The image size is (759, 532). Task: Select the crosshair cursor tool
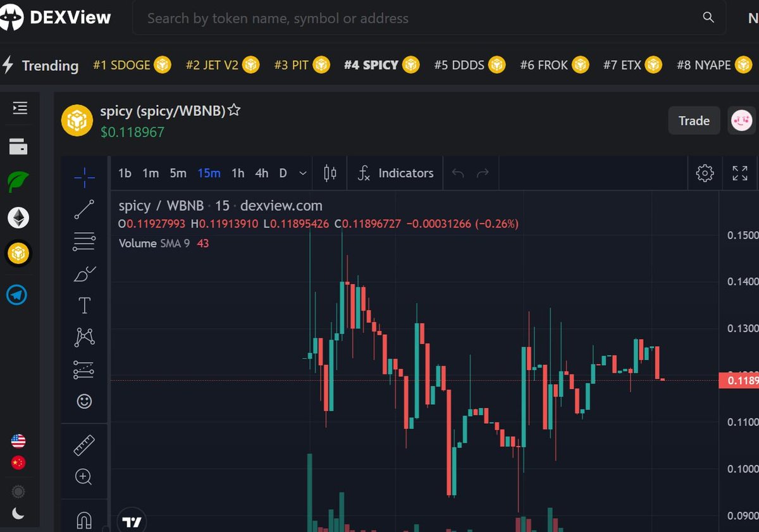click(84, 178)
